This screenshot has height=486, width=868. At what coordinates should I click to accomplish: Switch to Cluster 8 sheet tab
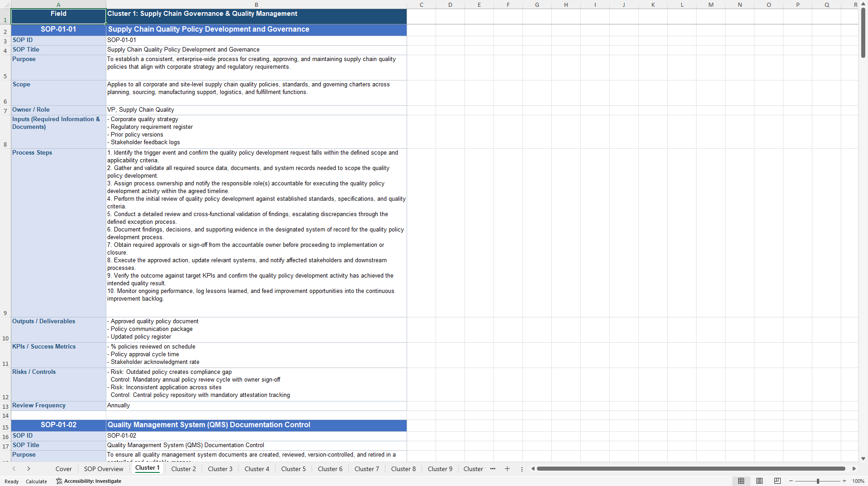(403, 469)
